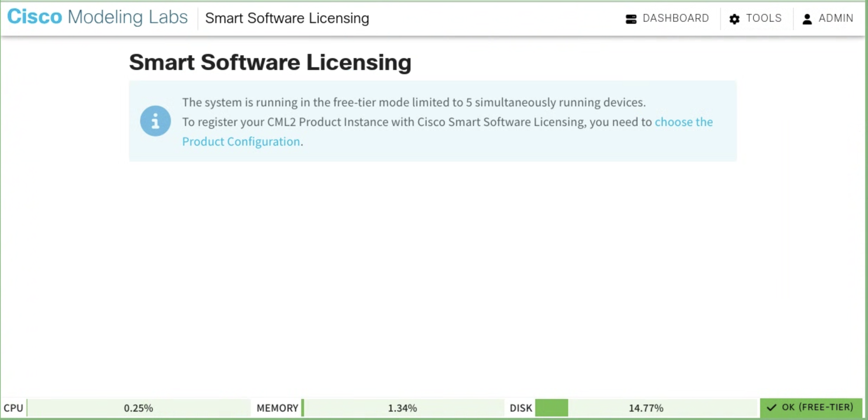Open the DASHBOARD menu item
Screen dimensions: 868x420
(675, 18)
